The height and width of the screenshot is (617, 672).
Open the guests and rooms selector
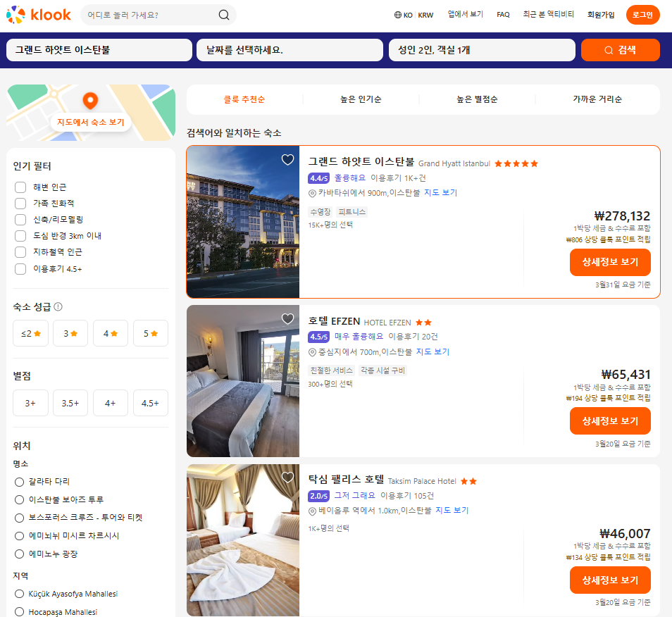pyautogui.click(x=482, y=50)
